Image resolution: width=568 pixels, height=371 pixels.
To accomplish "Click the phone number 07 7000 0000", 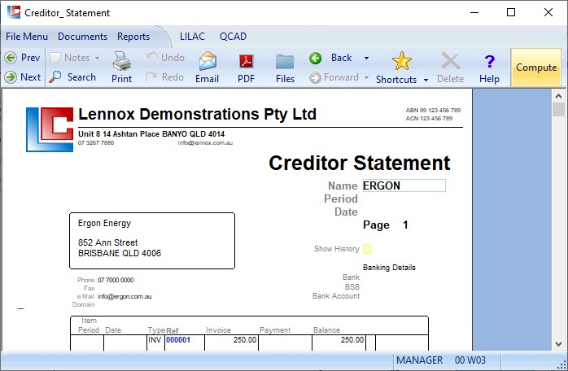I will [x=116, y=280].
